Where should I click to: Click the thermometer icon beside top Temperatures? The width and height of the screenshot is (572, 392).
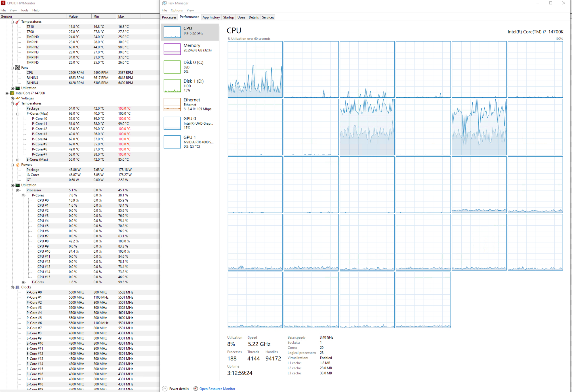(x=18, y=22)
